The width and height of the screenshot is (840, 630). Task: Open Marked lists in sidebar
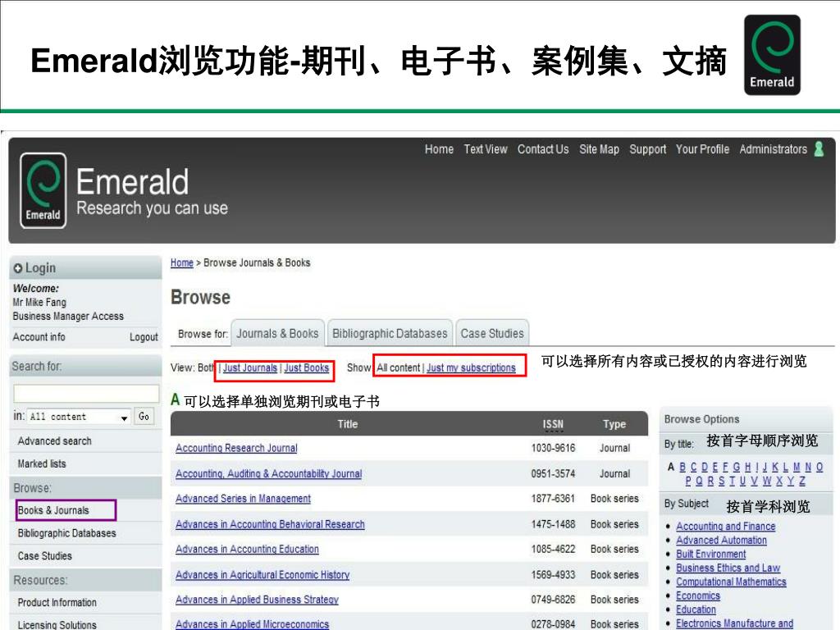click(42, 464)
